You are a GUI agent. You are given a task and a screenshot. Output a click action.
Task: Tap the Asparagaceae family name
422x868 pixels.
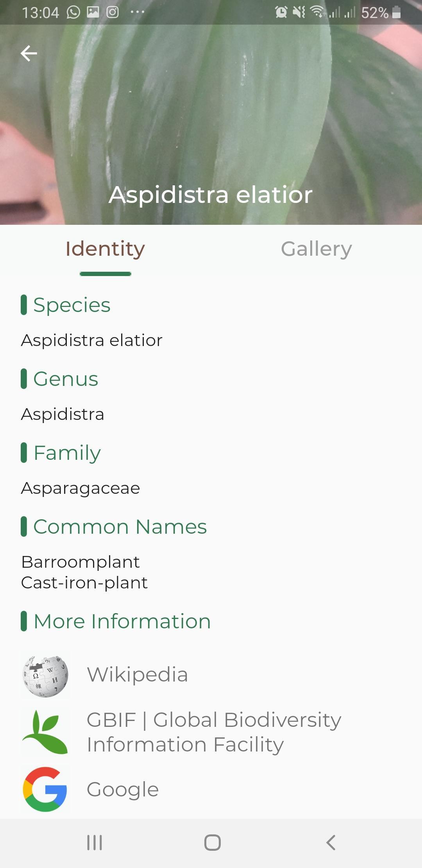click(80, 488)
